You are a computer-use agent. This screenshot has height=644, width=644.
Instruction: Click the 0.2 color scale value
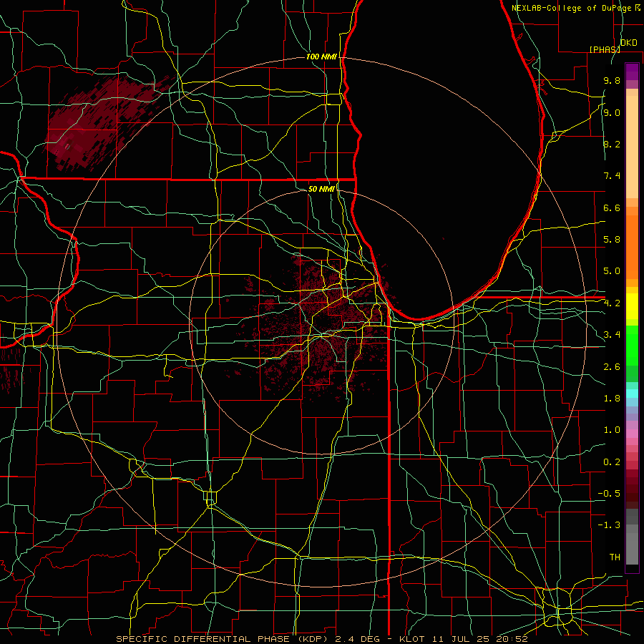click(612, 462)
